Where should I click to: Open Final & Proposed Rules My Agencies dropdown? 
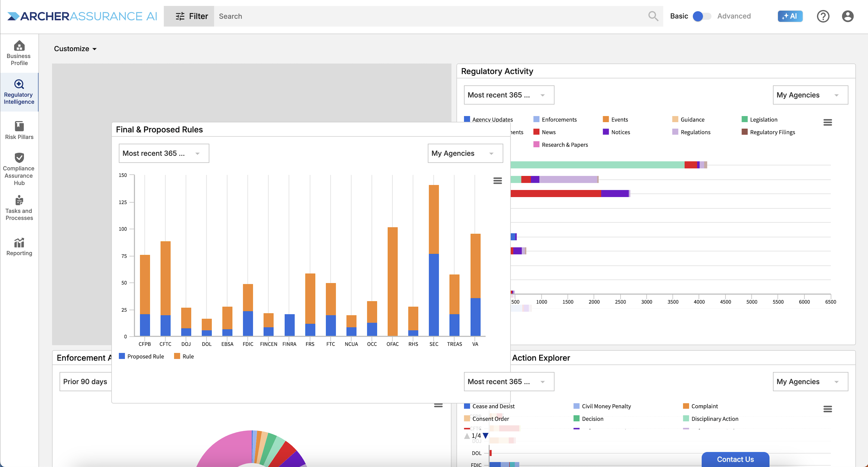coord(465,154)
